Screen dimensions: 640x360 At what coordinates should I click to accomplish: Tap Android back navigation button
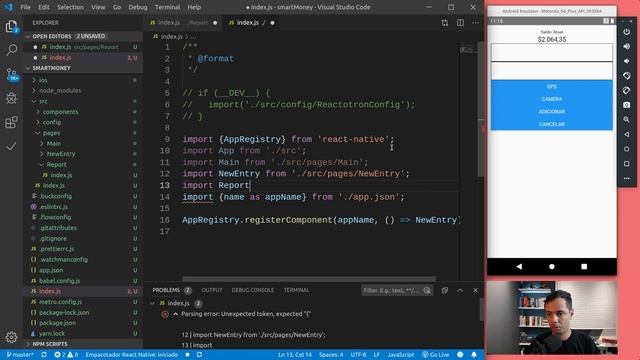[519, 267]
